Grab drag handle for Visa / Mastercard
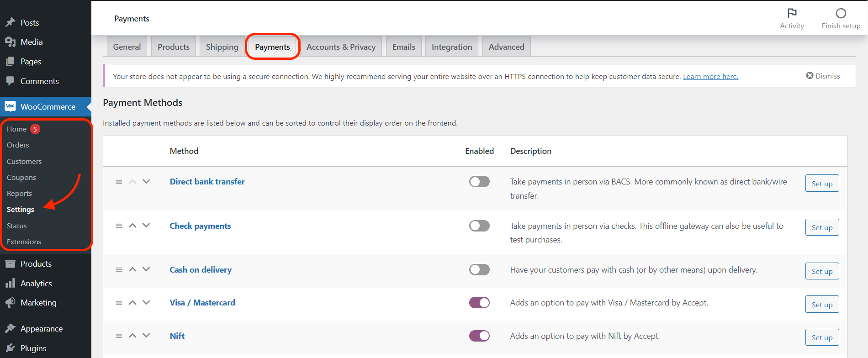This screenshot has height=358, width=868. (x=119, y=303)
